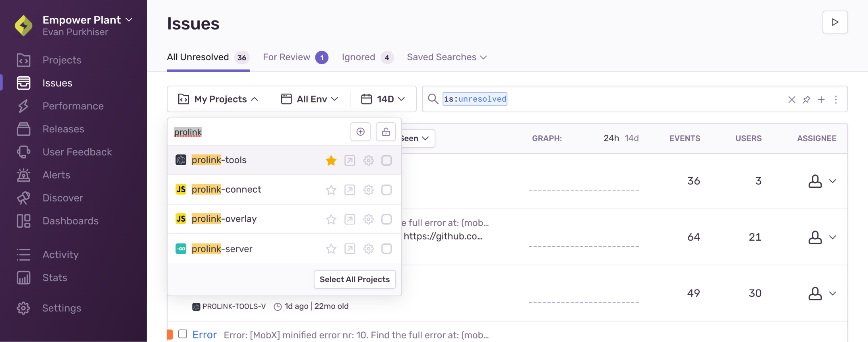Screen dimensions: 868x342
Task: Start real-time updates play button
Action: pyautogui.click(x=835, y=22)
